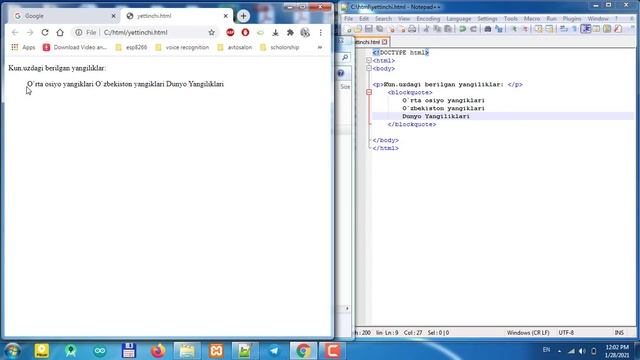Click Windows (CR LF) in status bar
Screen dimensions: 640x360
pos(528,333)
